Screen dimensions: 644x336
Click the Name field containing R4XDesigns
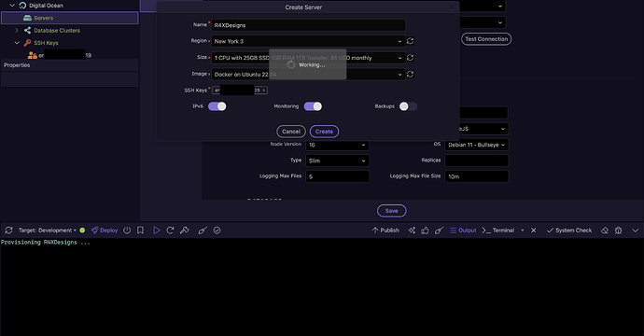(308, 25)
